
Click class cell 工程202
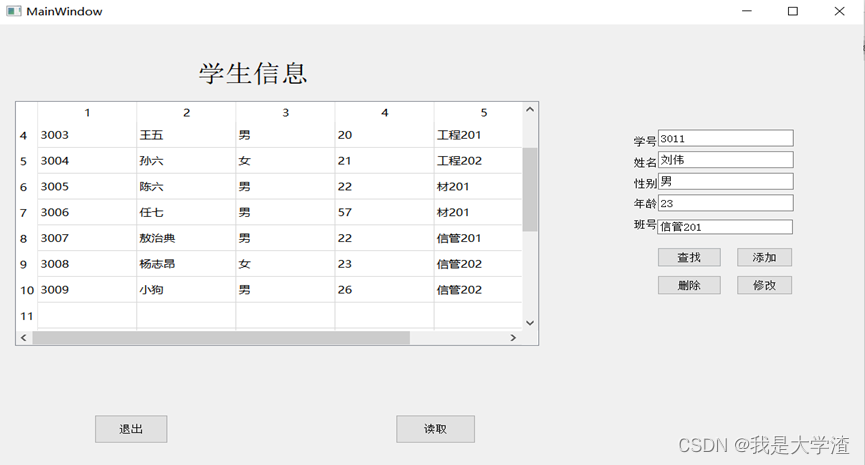click(x=478, y=161)
